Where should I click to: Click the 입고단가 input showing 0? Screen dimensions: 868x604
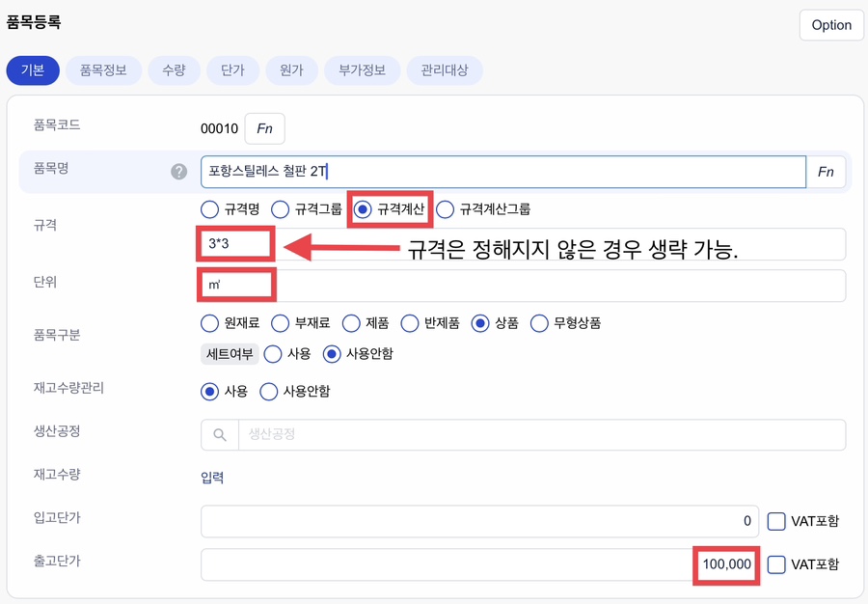(479, 521)
